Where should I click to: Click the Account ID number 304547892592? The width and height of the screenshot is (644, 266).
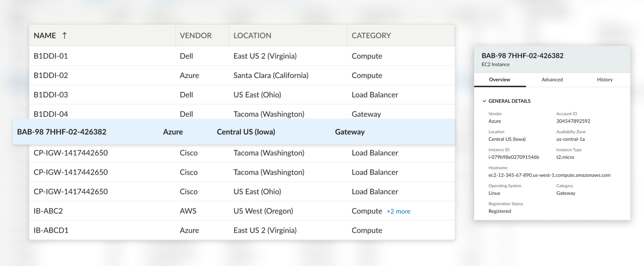pos(573,121)
